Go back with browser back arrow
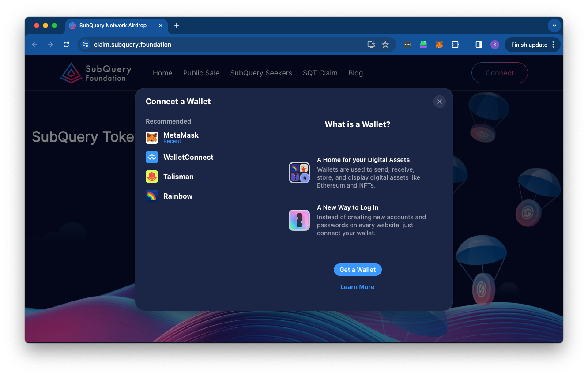This screenshot has width=588, height=376. tap(34, 45)
